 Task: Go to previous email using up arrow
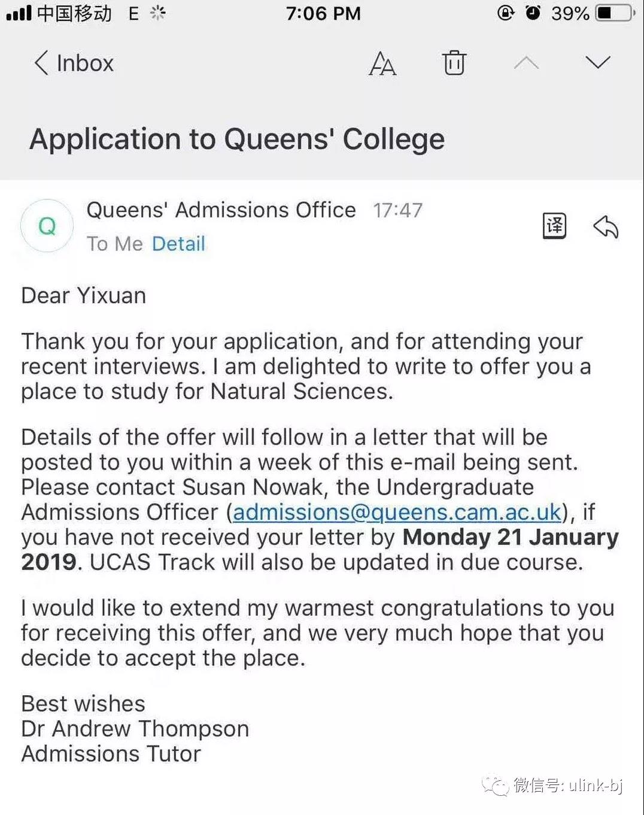526,63
